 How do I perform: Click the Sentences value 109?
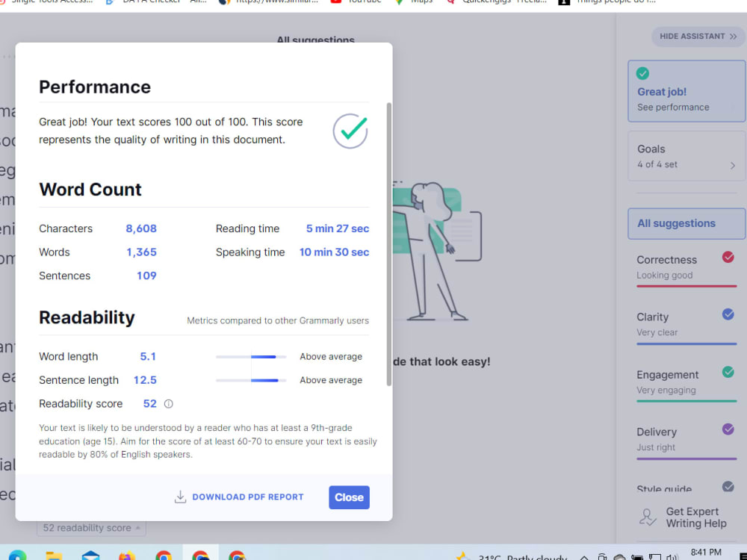[x=146, y=276]
